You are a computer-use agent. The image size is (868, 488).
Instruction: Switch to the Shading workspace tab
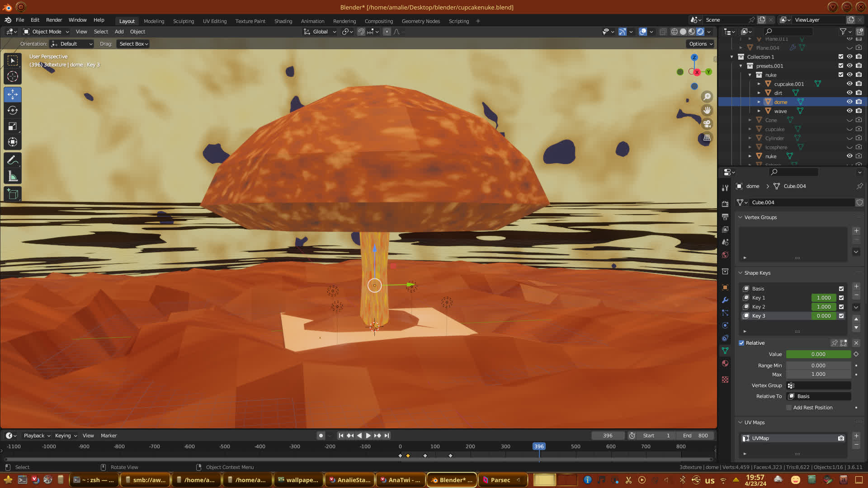[283, 21]
